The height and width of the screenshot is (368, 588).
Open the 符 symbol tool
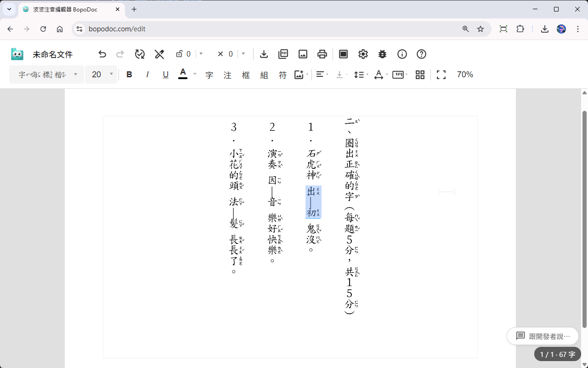[283, 75]
